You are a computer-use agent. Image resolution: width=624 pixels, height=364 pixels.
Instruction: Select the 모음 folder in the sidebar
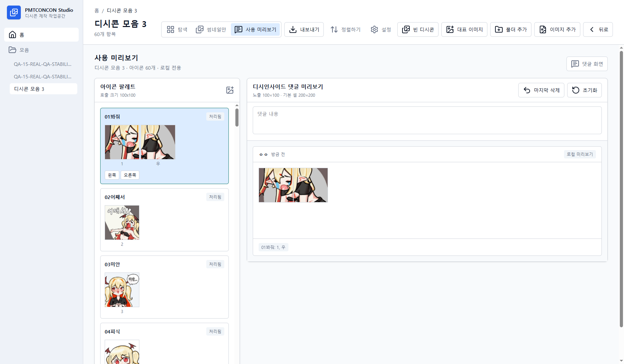[42, 50]
